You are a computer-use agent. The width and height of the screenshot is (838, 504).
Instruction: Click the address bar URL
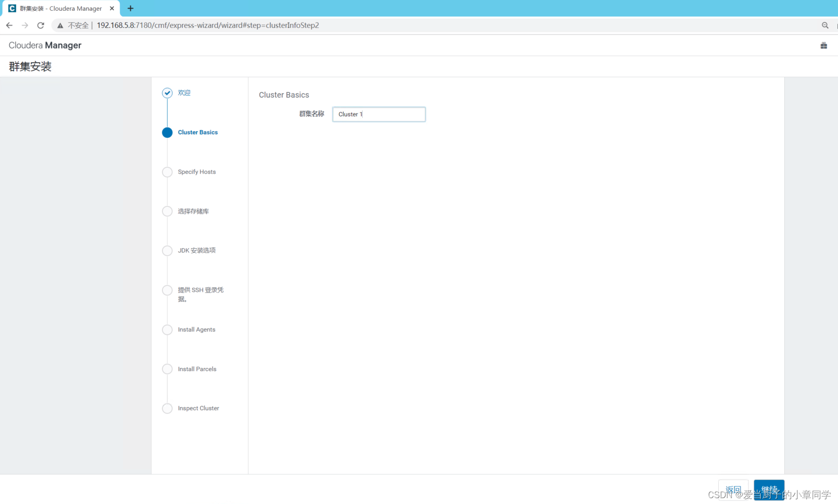(208, 25)
